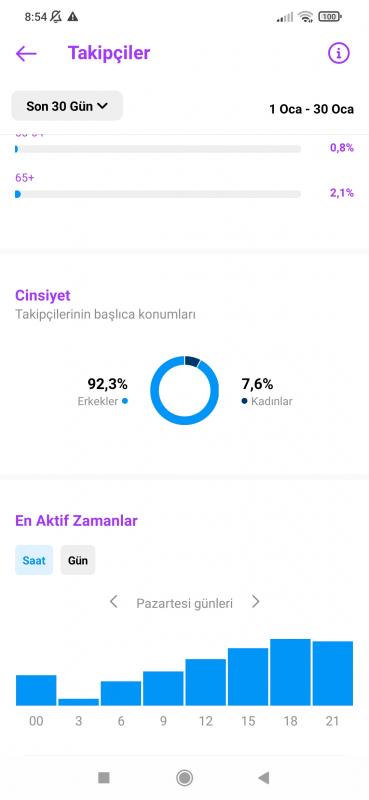
Task: Tap the Android home circle button
Action: (x=184, y=778)
